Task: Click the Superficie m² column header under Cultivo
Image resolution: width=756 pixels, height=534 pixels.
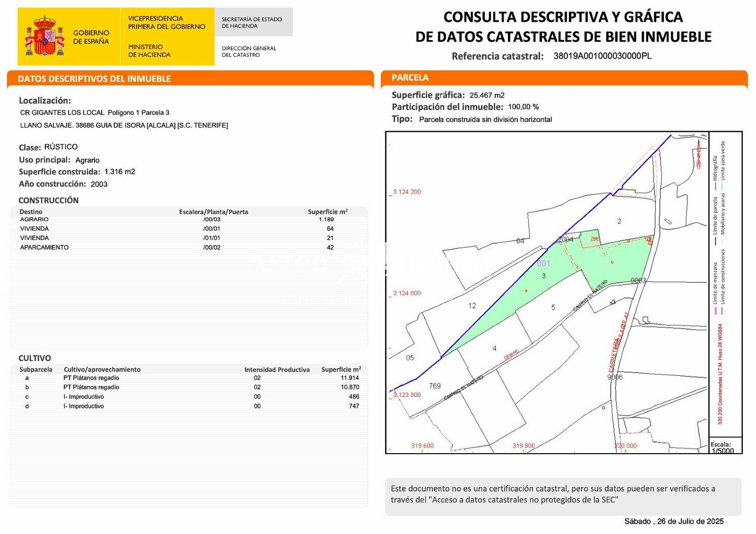Action: [341, 370]
